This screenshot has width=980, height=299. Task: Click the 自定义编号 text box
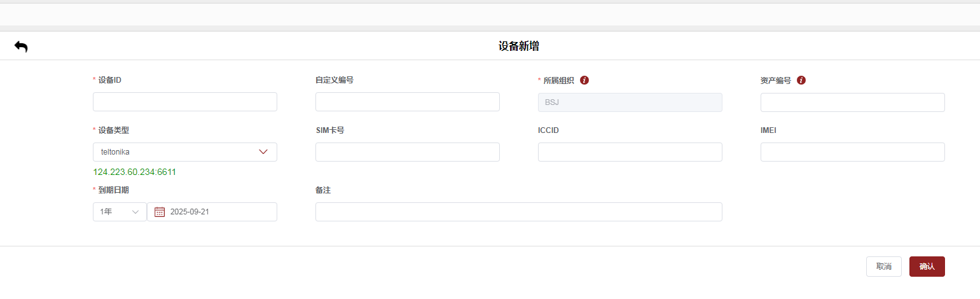(407, 102)
